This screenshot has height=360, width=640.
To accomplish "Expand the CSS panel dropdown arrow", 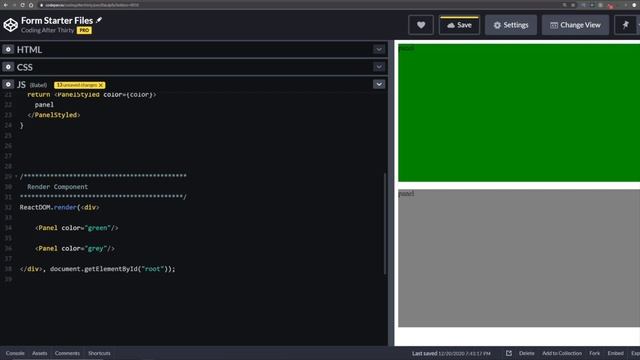I will point(379,67).
